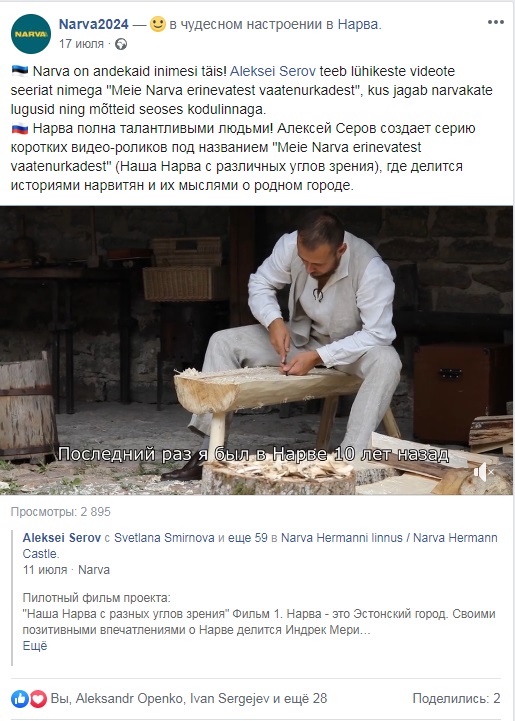Open the post options three-dot menu

point(496,22)
